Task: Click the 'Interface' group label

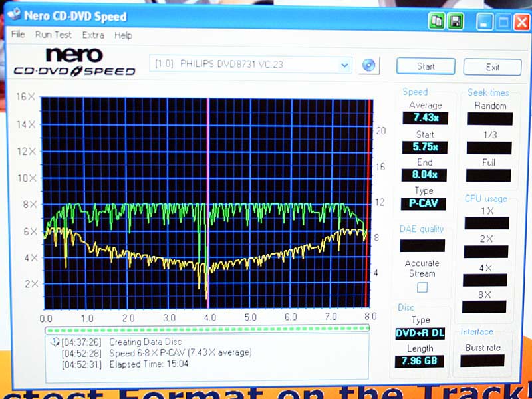Action: (x=476, y=331)
